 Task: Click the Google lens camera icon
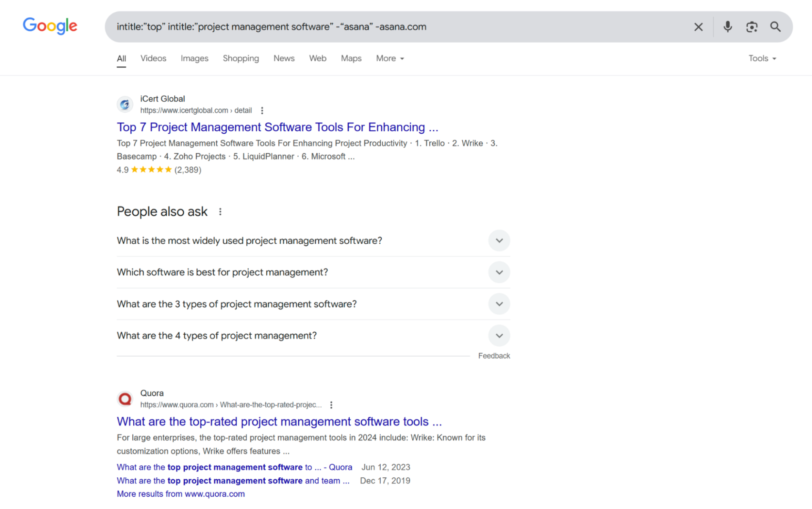point(751,26)
